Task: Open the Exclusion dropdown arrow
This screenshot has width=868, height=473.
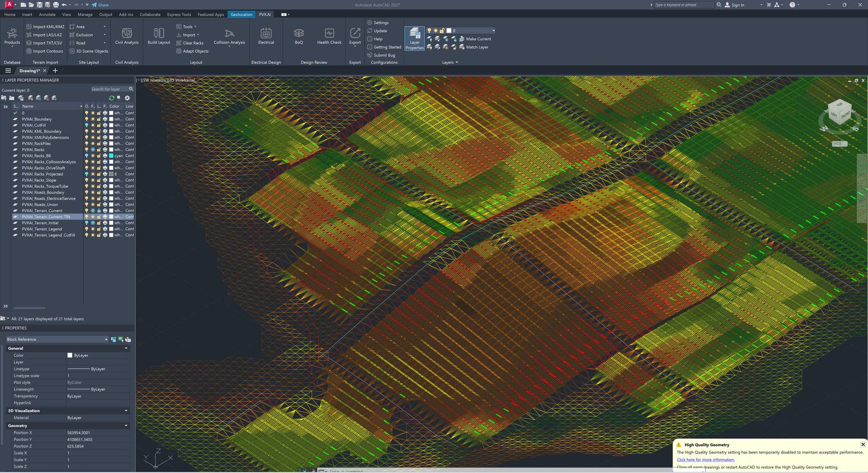Action: (104, 35)
